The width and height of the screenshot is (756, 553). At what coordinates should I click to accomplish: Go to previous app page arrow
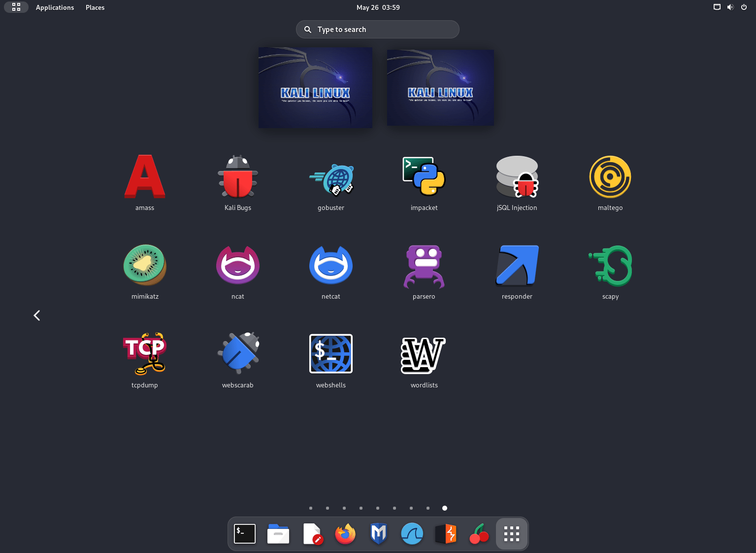tap(37, 315)
